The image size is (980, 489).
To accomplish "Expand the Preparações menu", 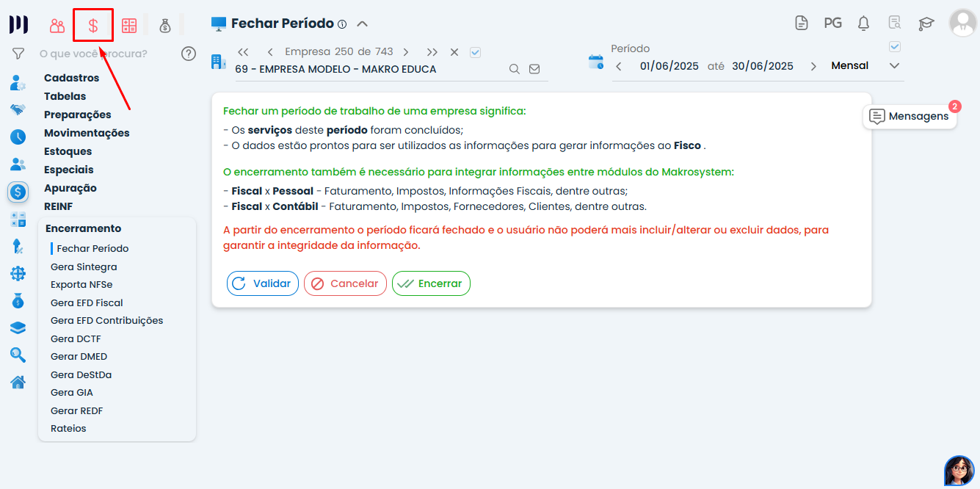I will coord(78,115).
